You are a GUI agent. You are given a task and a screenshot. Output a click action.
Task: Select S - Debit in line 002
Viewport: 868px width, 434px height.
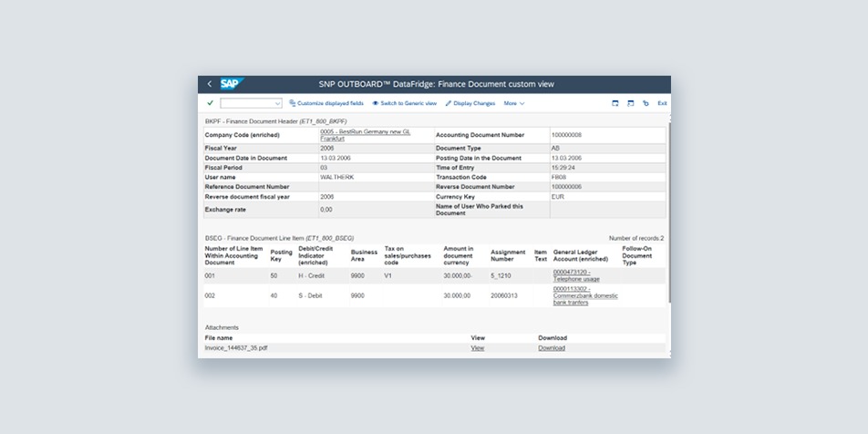(x=310, y=295)
